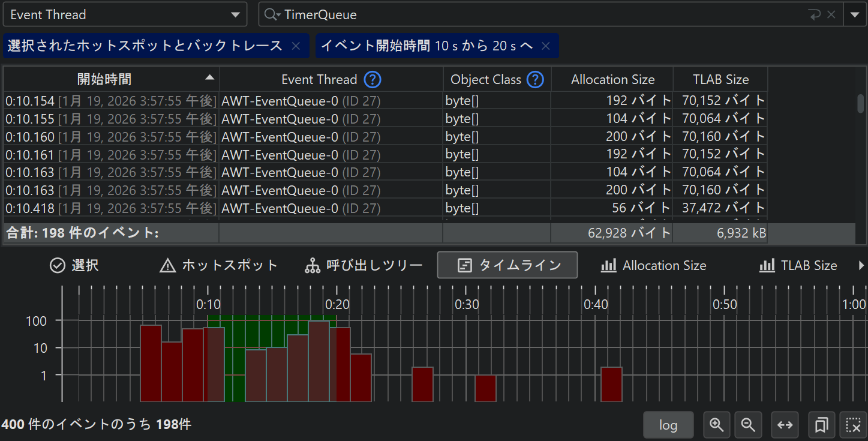Switch to the ホットスポット tab
This screenshot has height=441, width=868.
(218, 265)
